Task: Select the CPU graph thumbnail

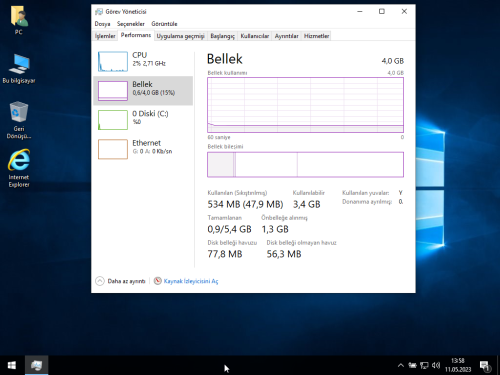Action: pyautogui.click(x=113, y=61)
